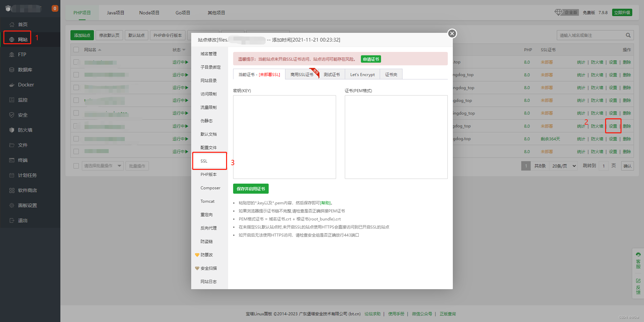The height and width of the screenshot is (322, 644).
Task: Click the 保存并启用证书 button
Action: point(251,189)
